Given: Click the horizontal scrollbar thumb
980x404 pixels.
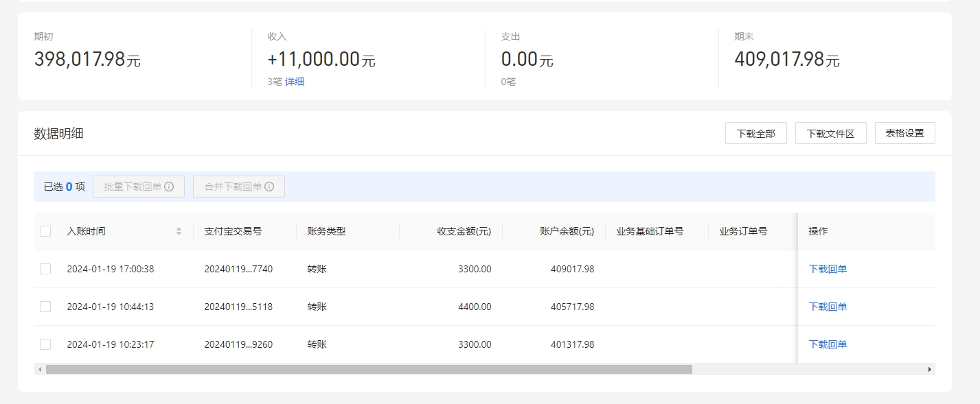Looking at the screenshot, I should 369,369.
